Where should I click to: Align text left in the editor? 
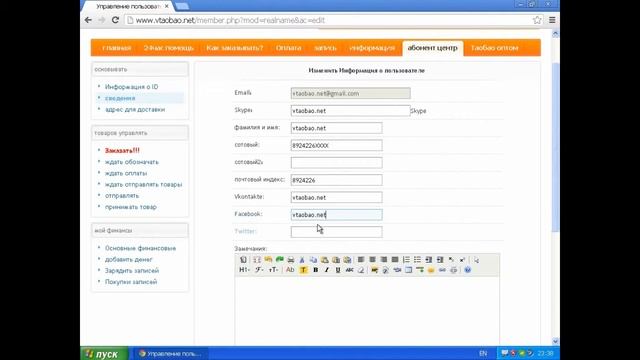tap(361, 260)
